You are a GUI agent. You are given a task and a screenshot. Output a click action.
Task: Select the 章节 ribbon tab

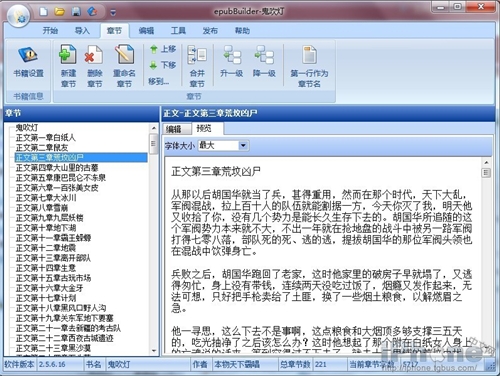pos(114,31)
